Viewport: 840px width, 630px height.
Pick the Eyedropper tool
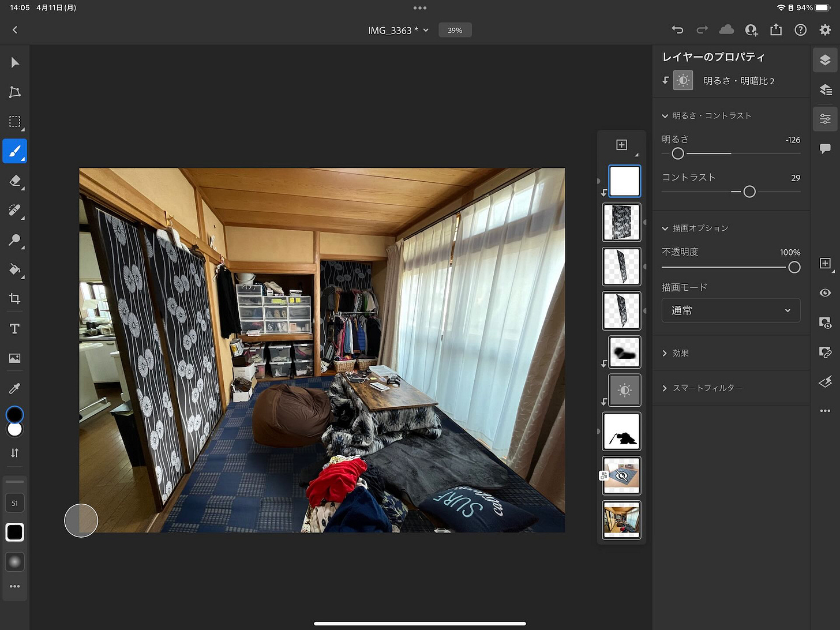coord(14,388)
